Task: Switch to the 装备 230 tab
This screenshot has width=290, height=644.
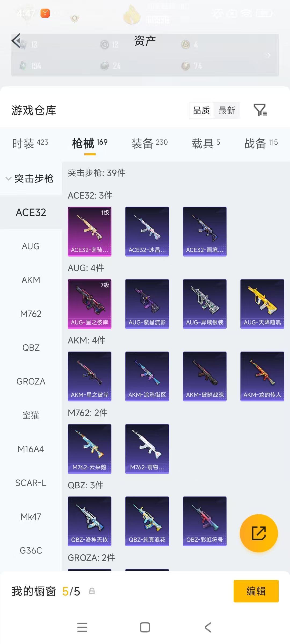Action: tap(150, 143)
